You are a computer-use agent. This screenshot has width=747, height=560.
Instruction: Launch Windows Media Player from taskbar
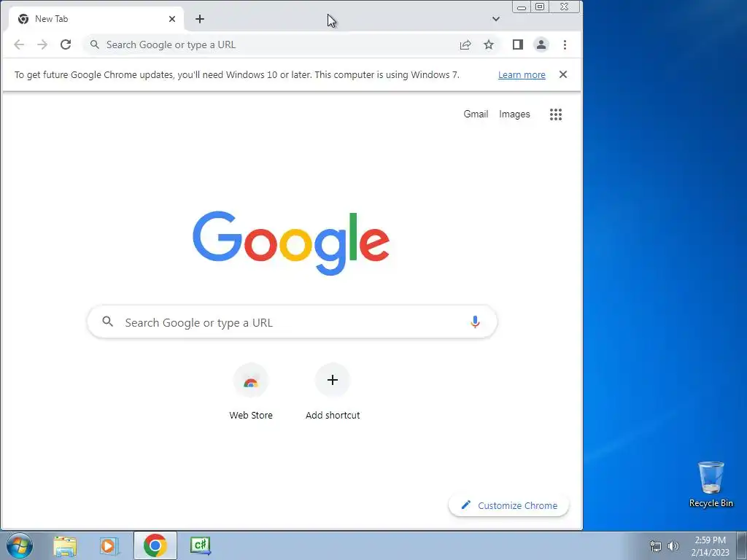click(109, 545)
